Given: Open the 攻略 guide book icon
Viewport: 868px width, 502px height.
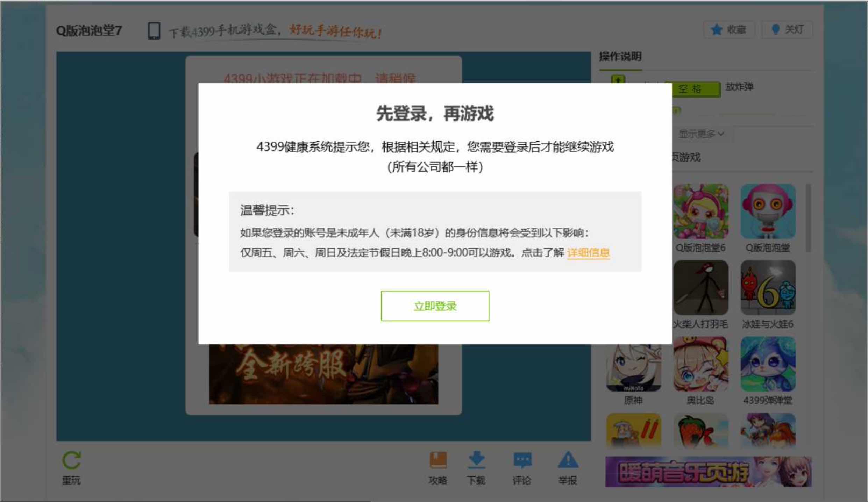Looking at the screenshot, I should pos(438,460).
